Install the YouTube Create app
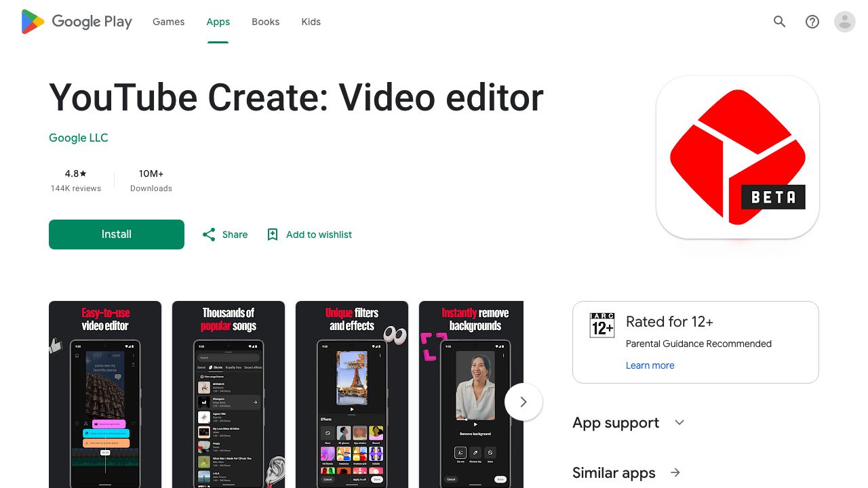The image size is (868, 488). point(117,235)
